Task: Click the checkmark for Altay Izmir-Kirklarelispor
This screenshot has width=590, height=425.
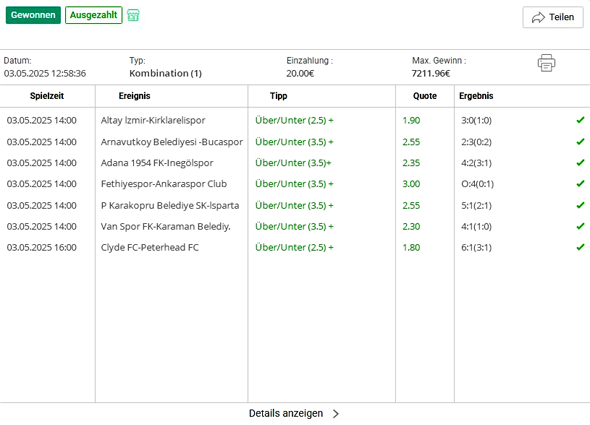Action: pyautogui.click(x=580, y=120)
